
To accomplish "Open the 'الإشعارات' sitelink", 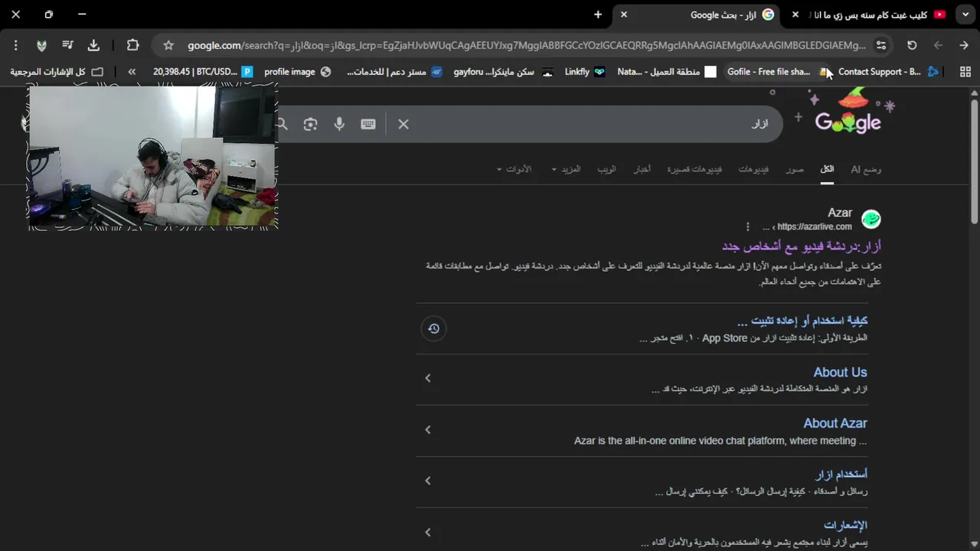I will (845, 526).
